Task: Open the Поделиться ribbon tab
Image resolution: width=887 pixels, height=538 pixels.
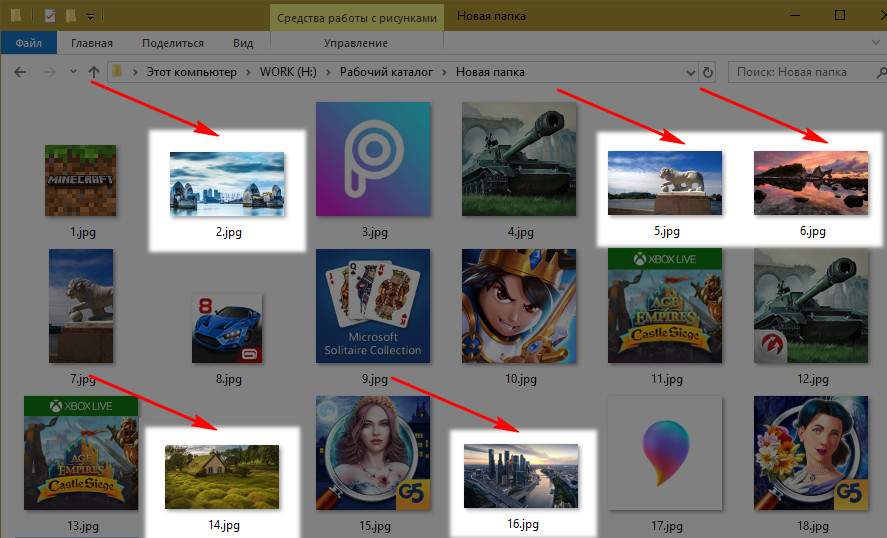Action: tap(173, 43)
